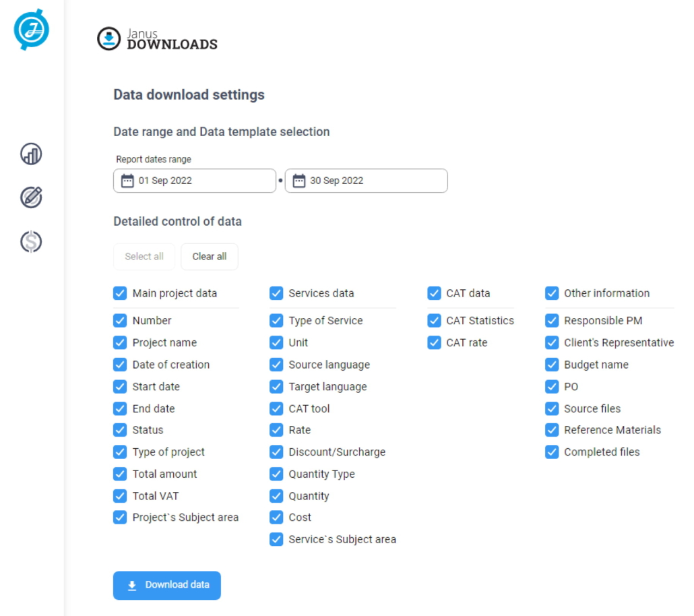Open the pencil edit sidebar icon
The image size is (694, 616).
pyautogui.click(x=31, y=197)
